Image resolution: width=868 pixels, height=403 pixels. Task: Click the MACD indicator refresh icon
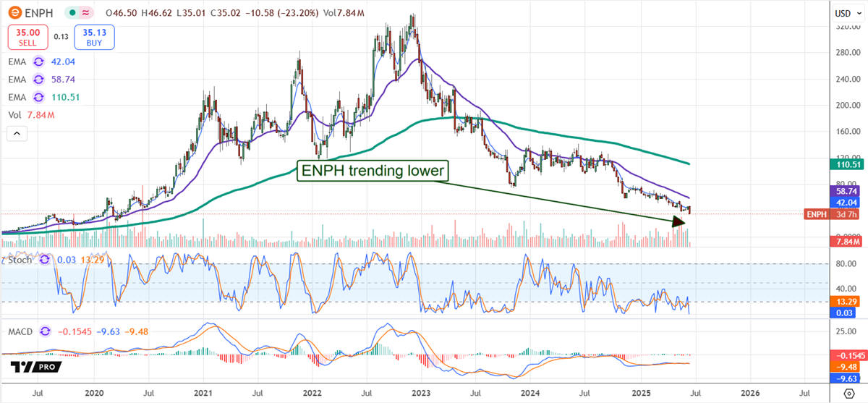pos(47,331)
